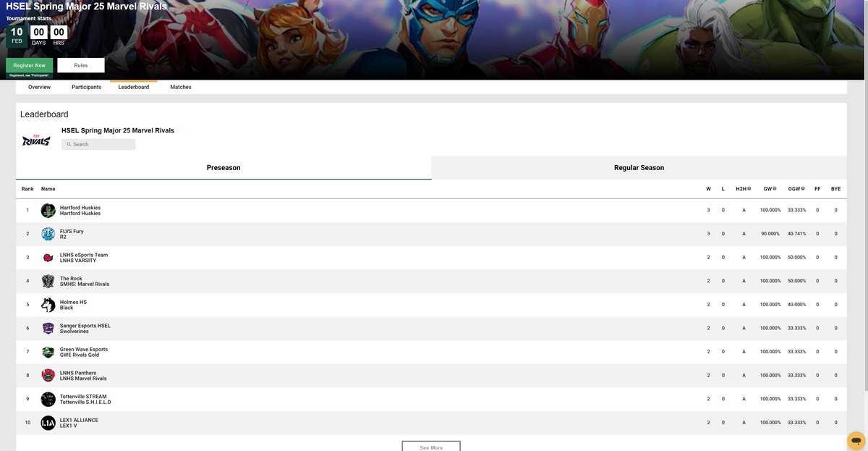Click the FLVS Fury team logo
868x451 pixels.
(48, 234)
